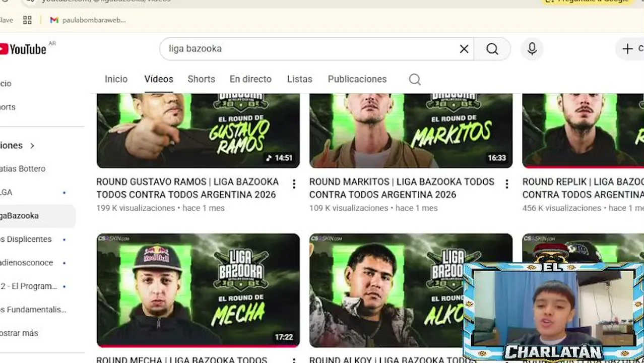Open options menu for Markitos video
This screenshot has height=363, width=644.
pyautogui.click(x=507, y=184)
